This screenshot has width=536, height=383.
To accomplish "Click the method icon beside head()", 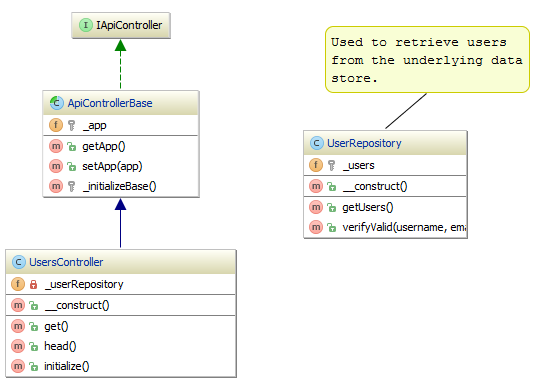I will (18, 346).
